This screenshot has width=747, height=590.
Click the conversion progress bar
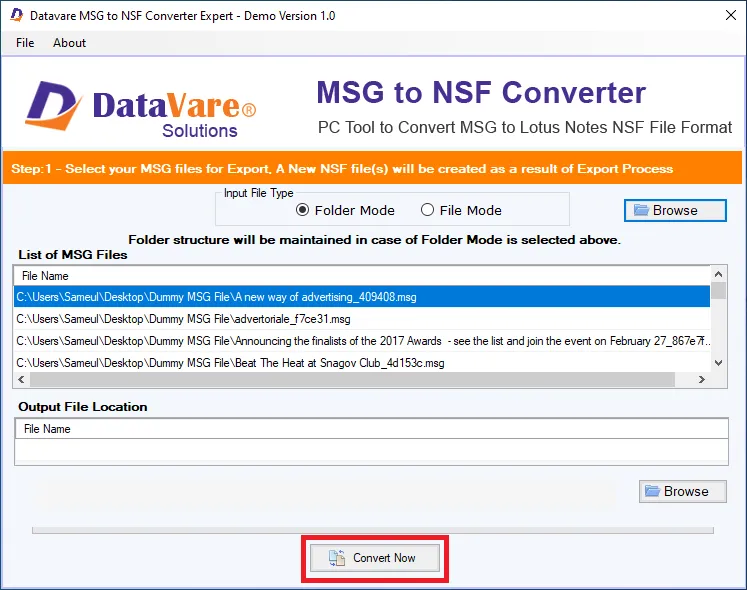coord(373,530)
